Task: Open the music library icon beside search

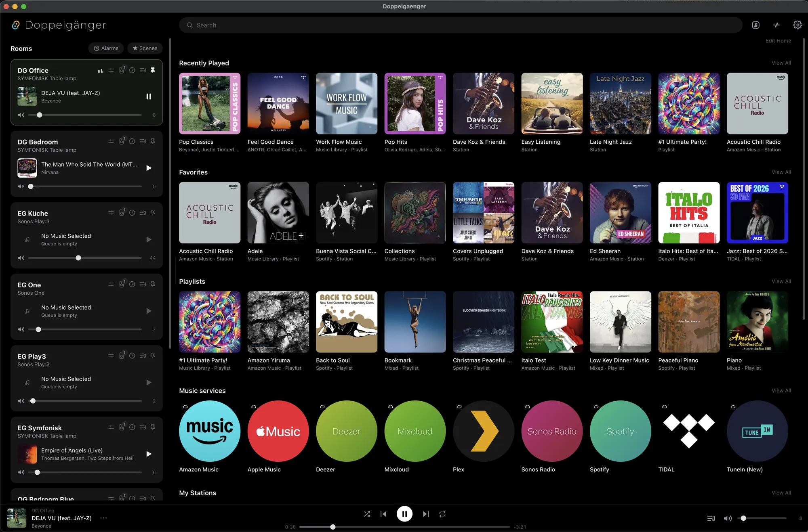Action: coord(755,25)
